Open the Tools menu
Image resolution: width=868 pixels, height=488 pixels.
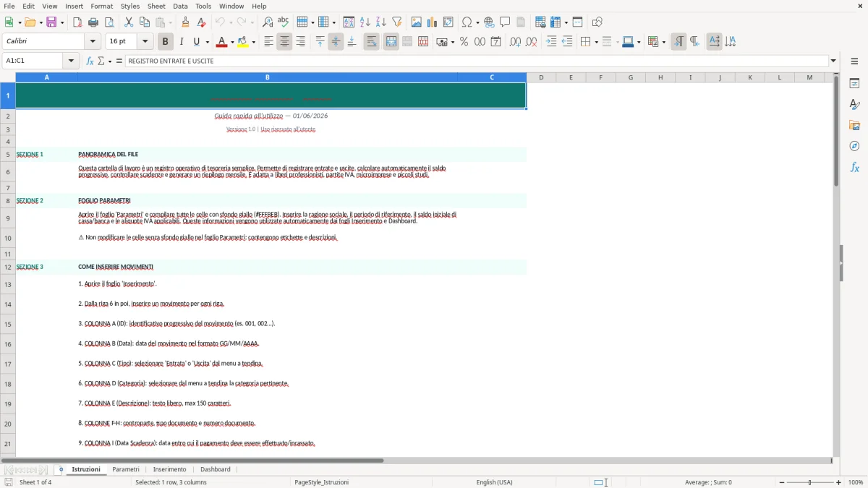203,6
